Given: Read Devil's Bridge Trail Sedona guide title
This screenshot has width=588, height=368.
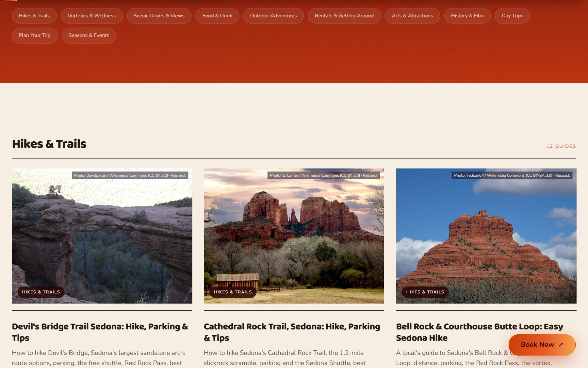Looking at the screenshot, I should 100,332.
